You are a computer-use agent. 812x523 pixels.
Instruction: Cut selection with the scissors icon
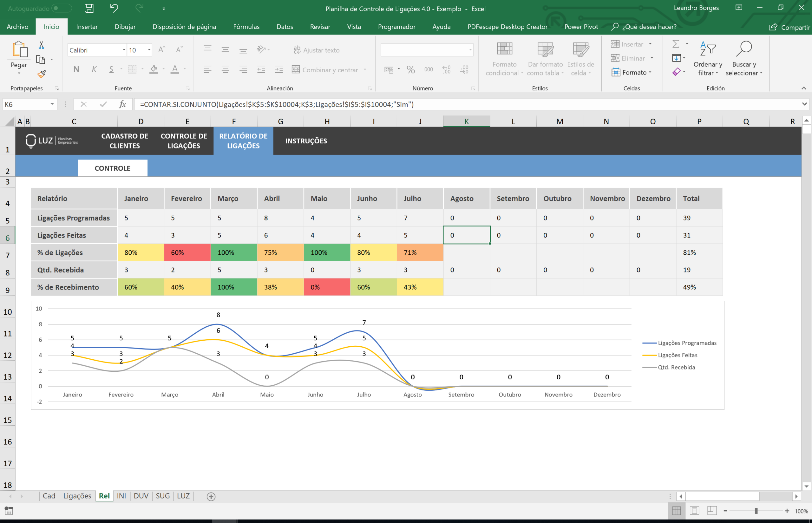coord(41,45)
